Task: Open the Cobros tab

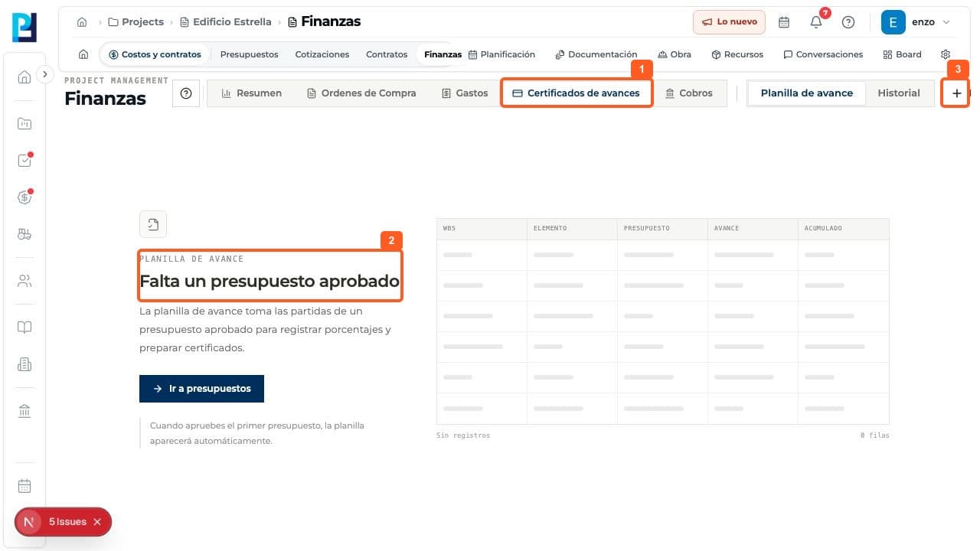Action: pyautogui.click(x=689, y=93)
